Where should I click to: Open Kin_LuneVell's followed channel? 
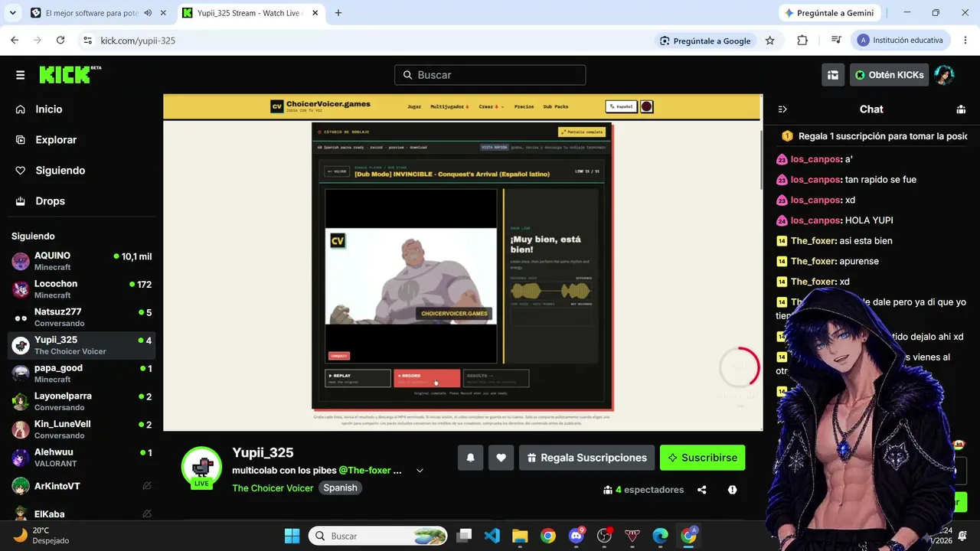point(82,429)
